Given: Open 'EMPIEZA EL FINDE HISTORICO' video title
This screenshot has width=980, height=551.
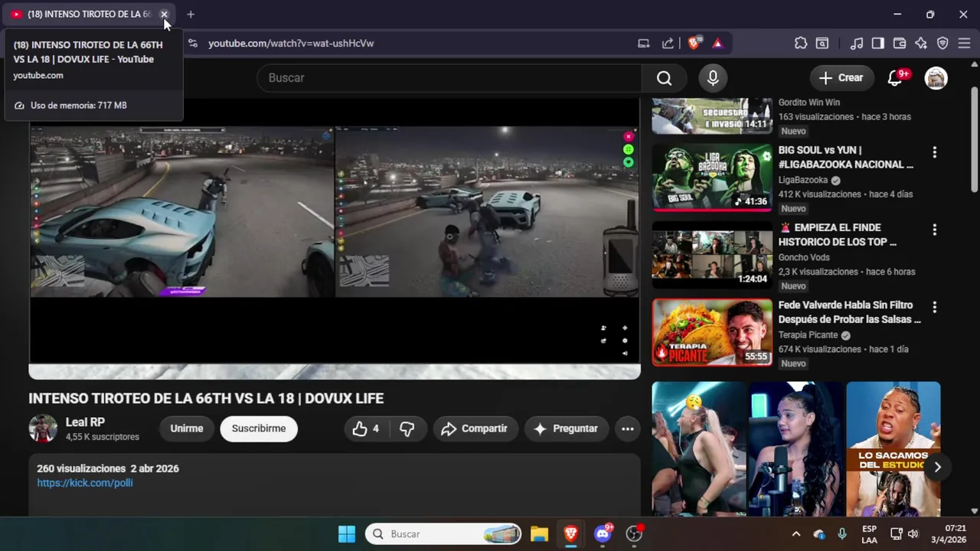Looking at the screenshot, I should pyautogui.click(x=838, y=235).
